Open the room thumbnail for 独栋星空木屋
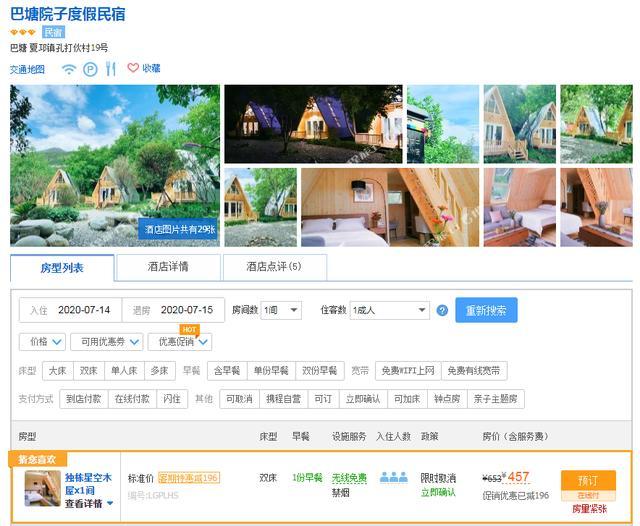The height and width of the screenshot is (526, 640). (43, 488)
